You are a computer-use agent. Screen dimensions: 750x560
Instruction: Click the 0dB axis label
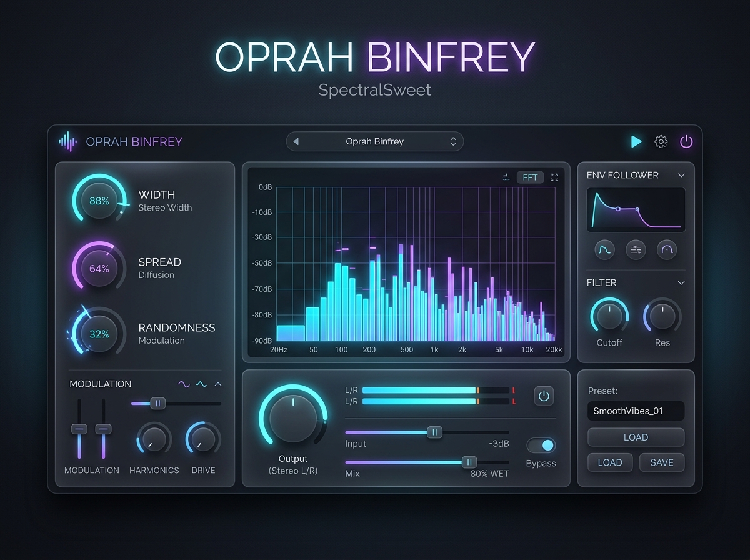[265, 187]
